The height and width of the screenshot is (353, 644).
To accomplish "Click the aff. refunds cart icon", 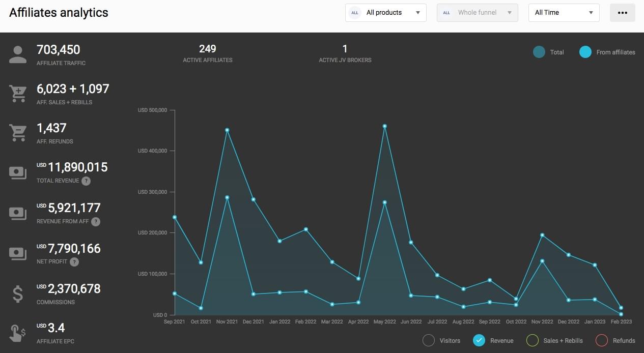I will click(x=18, y=133).
